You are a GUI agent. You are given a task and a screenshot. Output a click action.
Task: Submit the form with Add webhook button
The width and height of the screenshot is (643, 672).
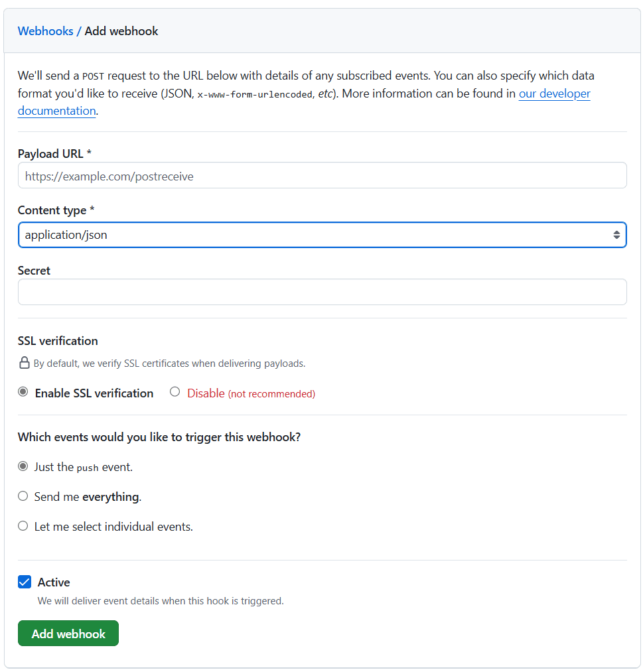pyautogui.click(x=68, y=633)
